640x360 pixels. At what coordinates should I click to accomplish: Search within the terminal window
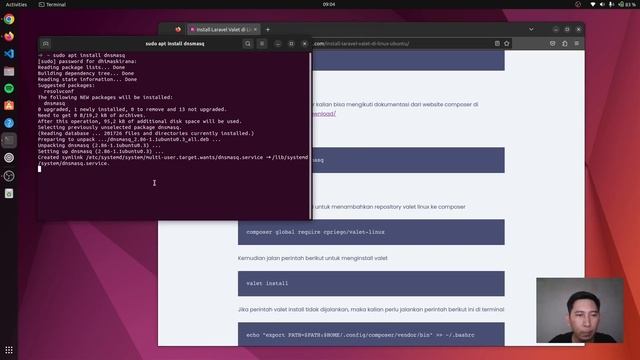[x=248, y=44]
